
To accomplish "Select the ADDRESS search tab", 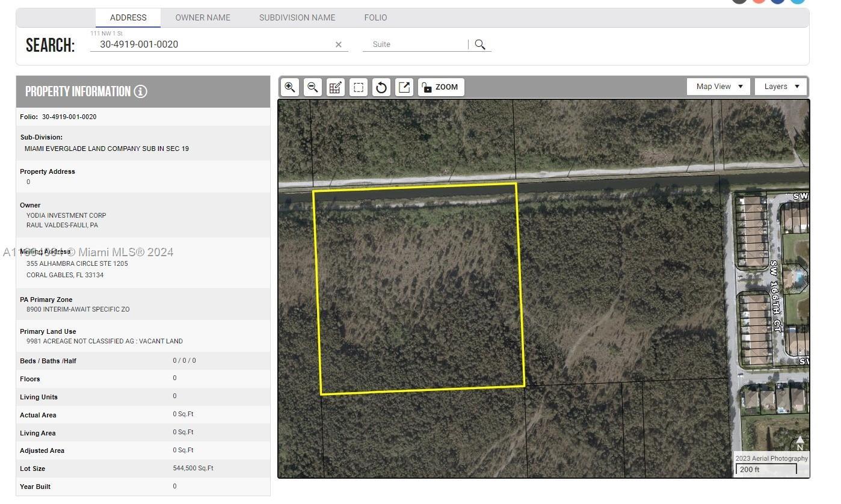I will [128, 17].
